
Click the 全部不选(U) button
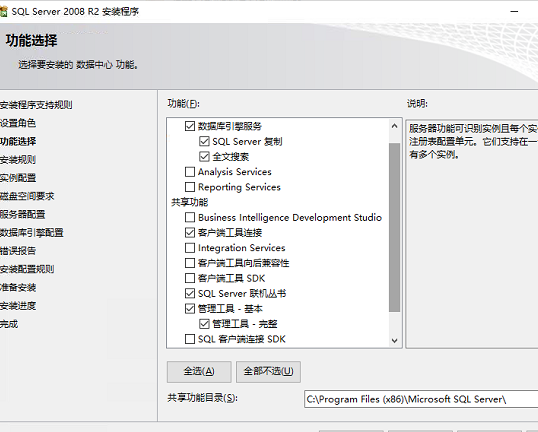pos(268,372)
